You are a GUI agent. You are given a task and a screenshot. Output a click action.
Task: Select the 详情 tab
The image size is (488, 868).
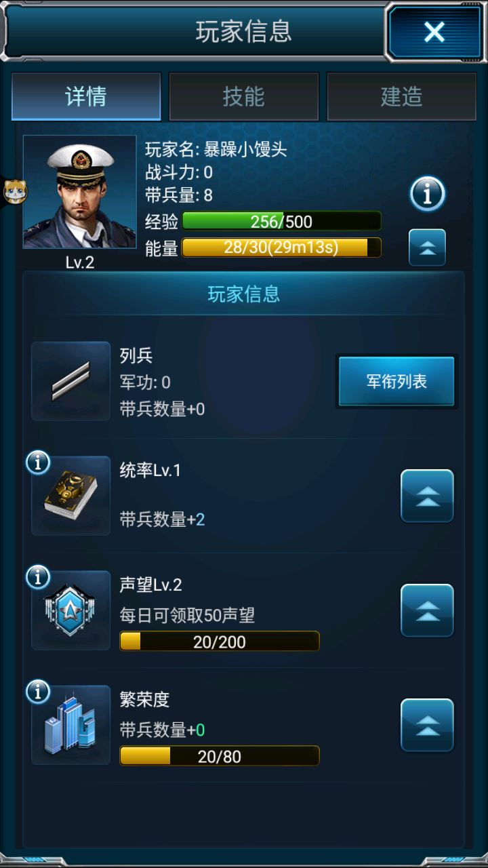86,96
